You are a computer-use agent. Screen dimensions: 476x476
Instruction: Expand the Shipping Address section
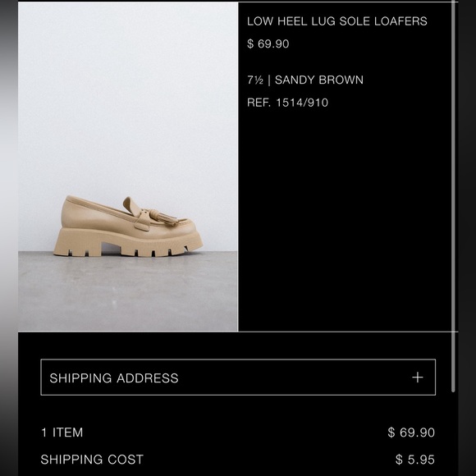(x=238, y=378)
